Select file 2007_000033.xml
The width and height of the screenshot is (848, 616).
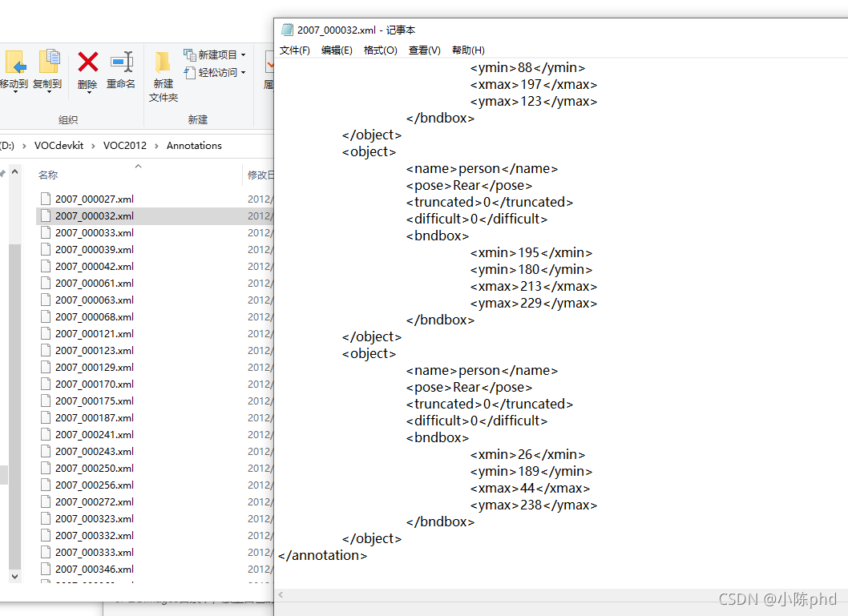pyautogui.click(x=94, y=233)
